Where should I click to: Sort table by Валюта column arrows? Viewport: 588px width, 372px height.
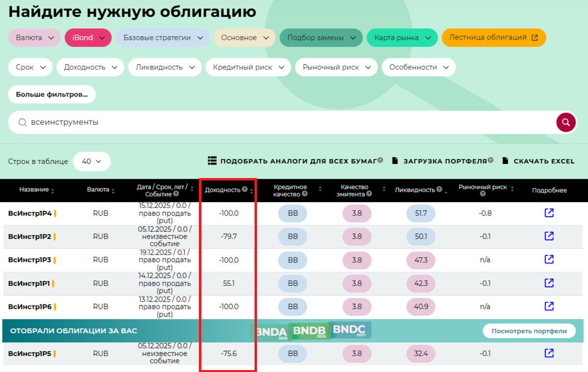tap(113, 190)
